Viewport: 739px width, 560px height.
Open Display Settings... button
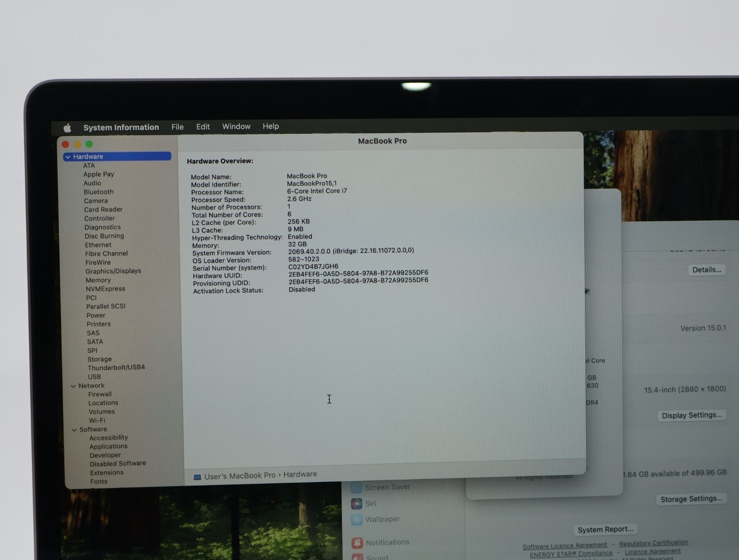point(691,415)
